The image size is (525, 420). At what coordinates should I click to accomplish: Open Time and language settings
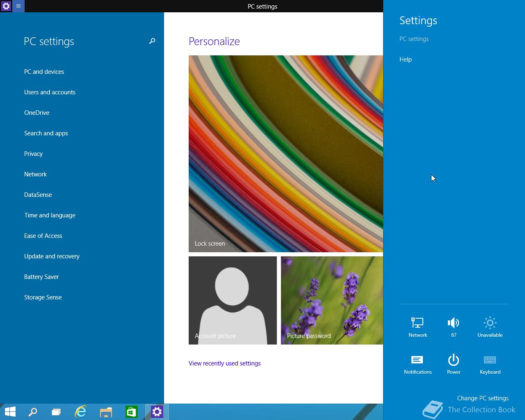click(50, 215)
